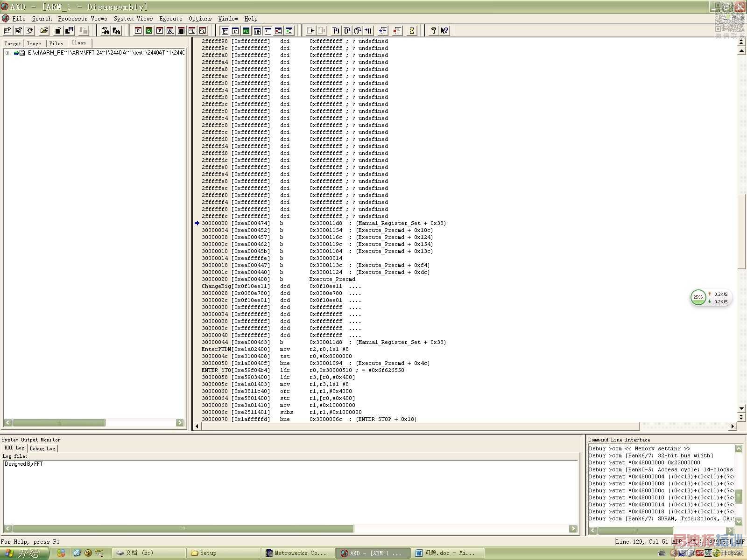This screenshot has width=747, height=560.
Task: Click the What's This context help icon
Action: pos(444,31)
